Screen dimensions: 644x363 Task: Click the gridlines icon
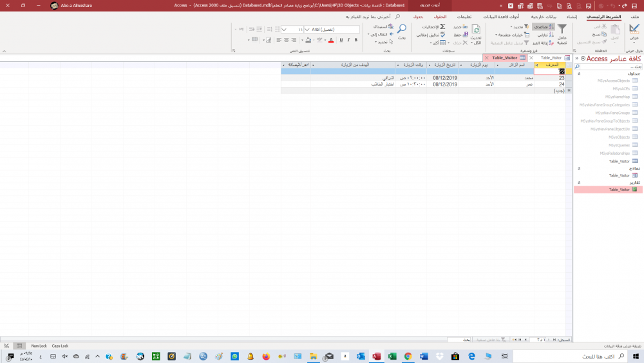[254, 40]
